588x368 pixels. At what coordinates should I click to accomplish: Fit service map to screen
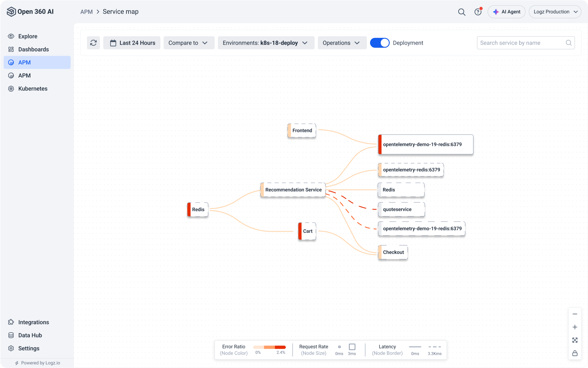point(575,340)
